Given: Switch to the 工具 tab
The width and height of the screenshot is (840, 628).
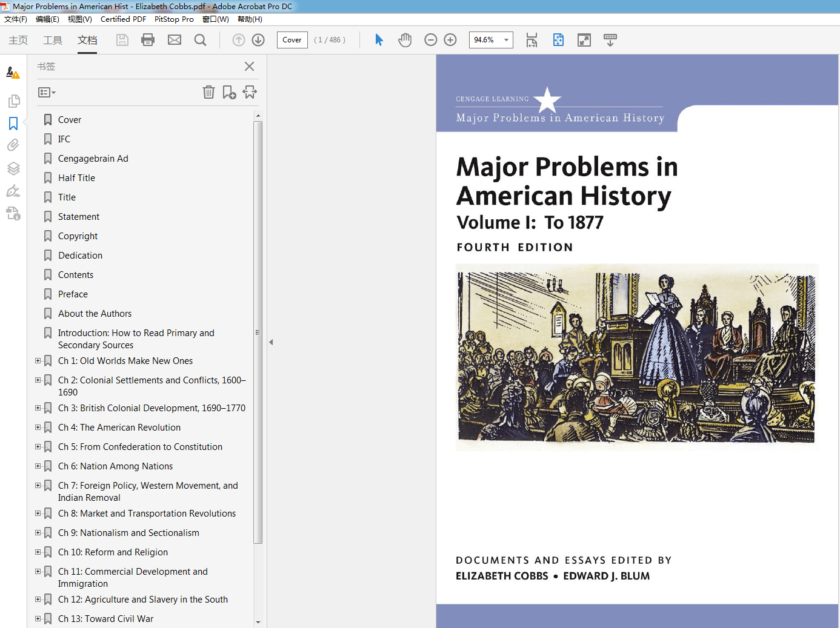Looking at the screenshot, I should point(53,40).
